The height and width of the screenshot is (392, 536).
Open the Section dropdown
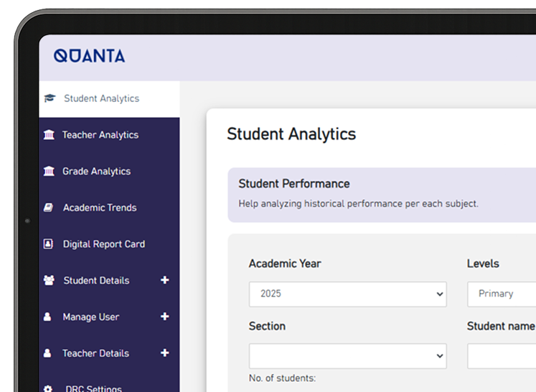click(348, 356)
